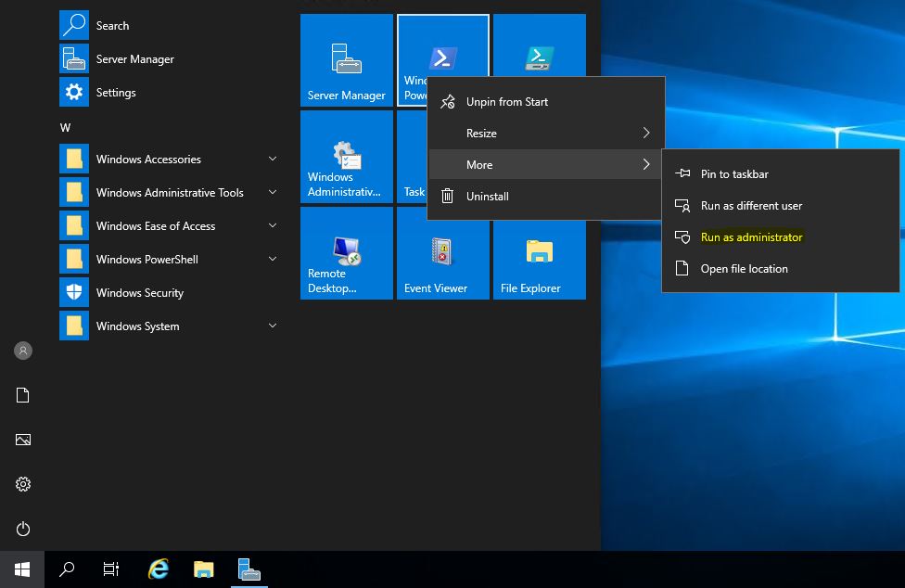Select Run as administrator
The height and width of the screenshot is (588, 905).
(x=781, y=237)
